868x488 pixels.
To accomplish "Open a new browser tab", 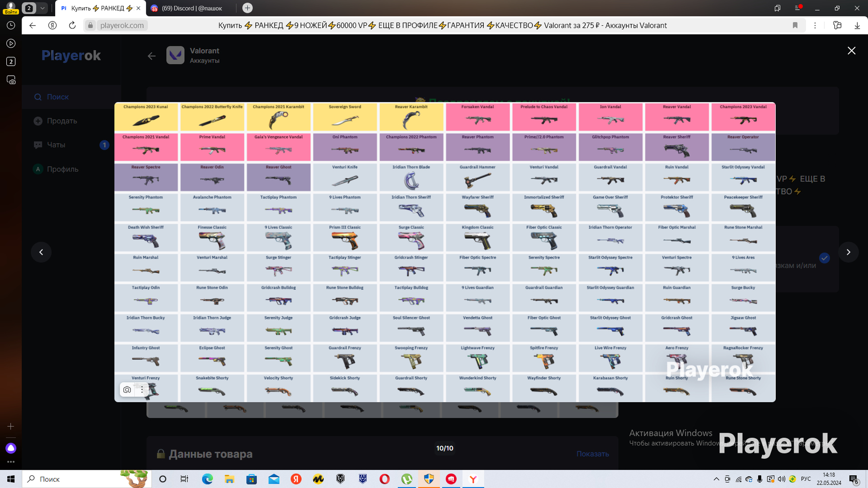I will click(x=248, y=8).
